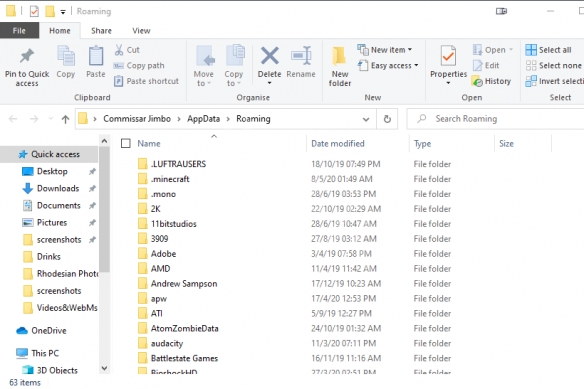Switch to the View ribbon tab
This screenshot has height=389, width=584.
coord(141,31)
